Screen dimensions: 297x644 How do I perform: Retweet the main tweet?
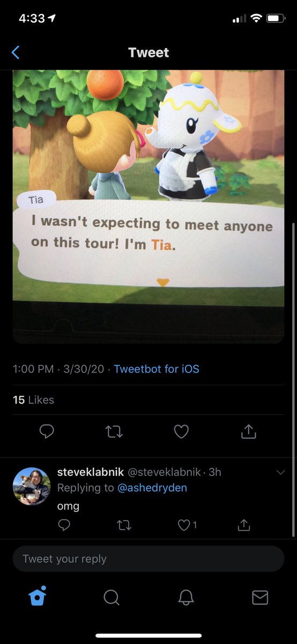pyautogui.click(x=114, y=431)
